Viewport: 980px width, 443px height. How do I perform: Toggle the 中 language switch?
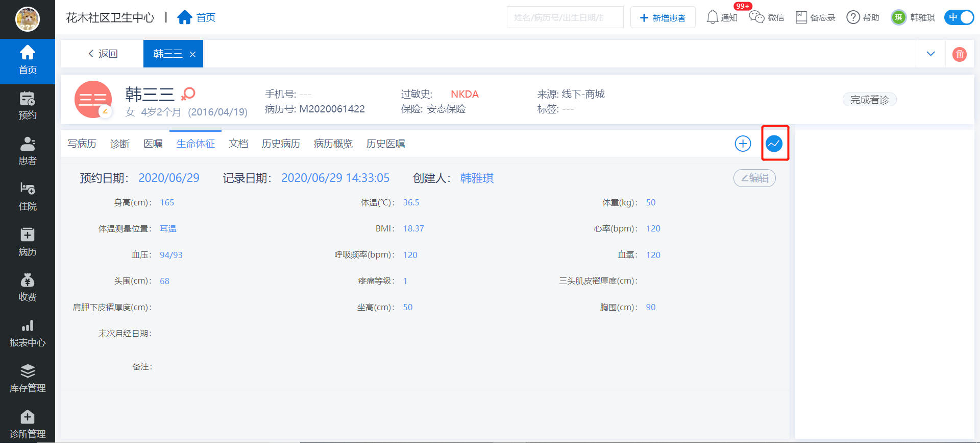tap(959, 17)
